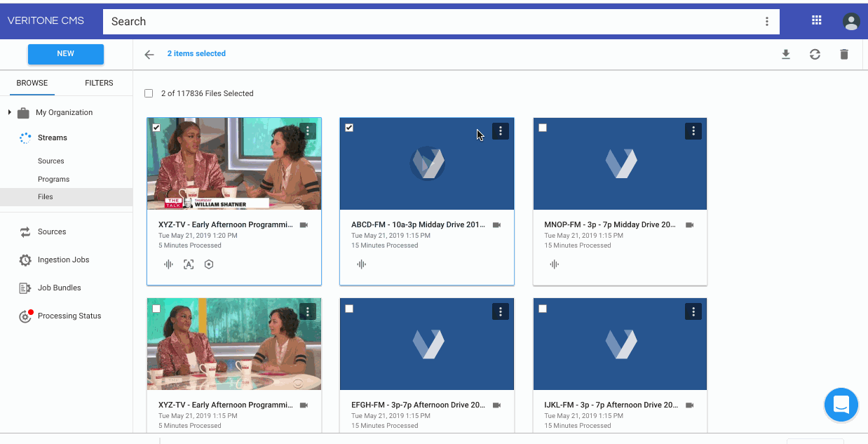The image size is (868, 444).
Task: Open the apps grid icon in the header
Action: pyautogui.click(x=816, y=20)
